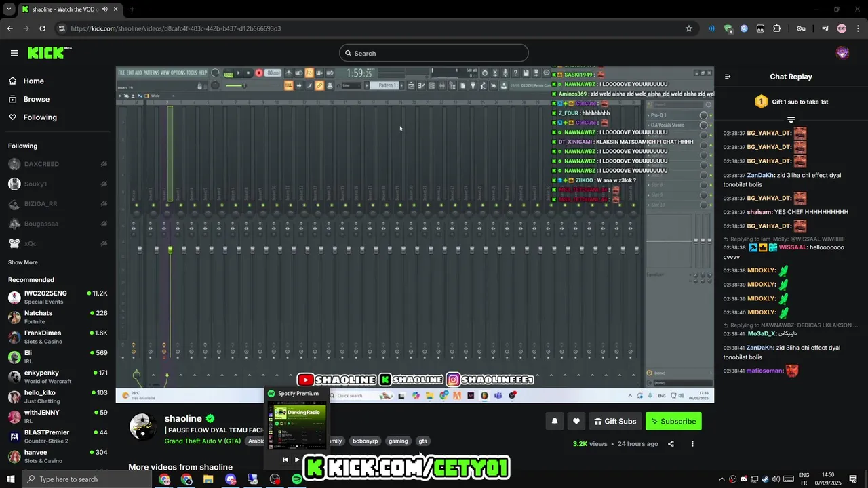Open the Grand Theft Auto V (GTA) category link

coord(203,441)
